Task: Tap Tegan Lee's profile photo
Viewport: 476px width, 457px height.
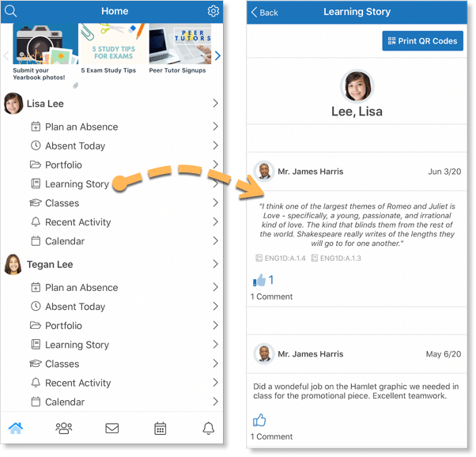Action: [13, 265]
